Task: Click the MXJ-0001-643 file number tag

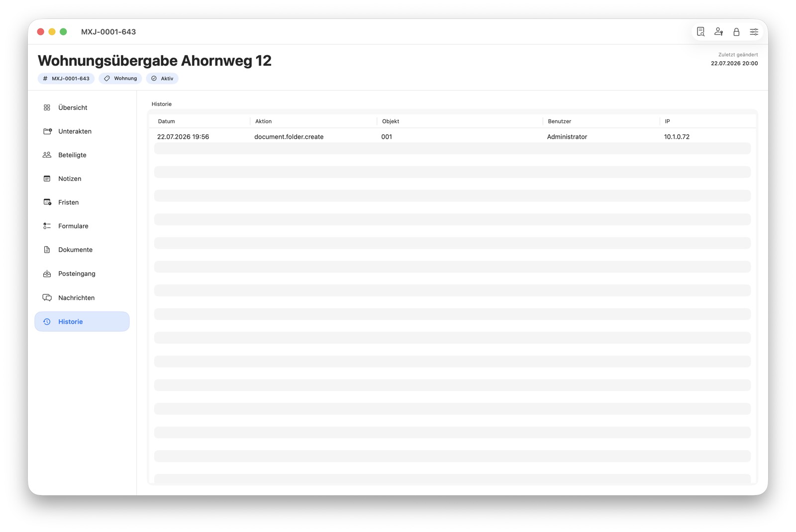Action: click(66, 79)
